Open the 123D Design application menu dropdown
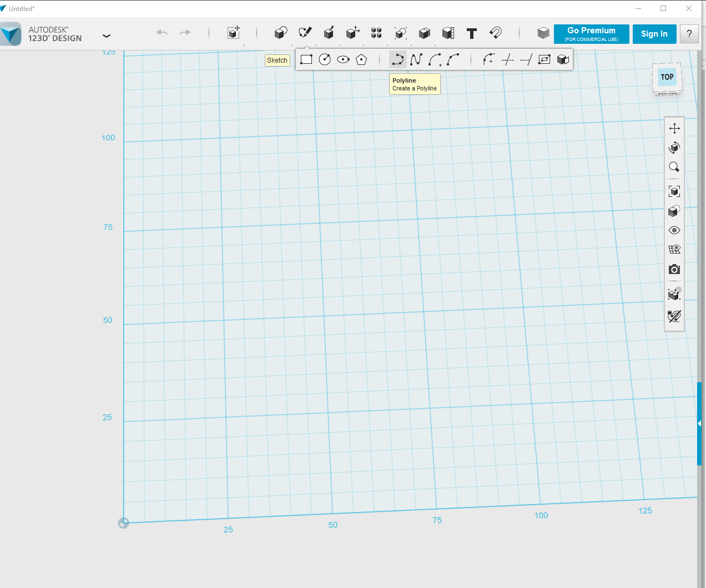This screenshot has width=706, height=588. (107, 36)
